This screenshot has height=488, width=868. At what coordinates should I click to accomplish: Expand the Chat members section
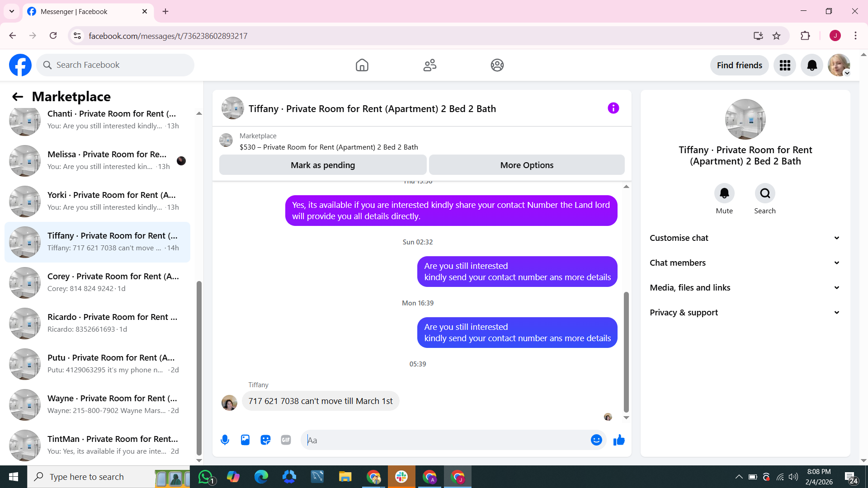click(x=745, y=263)
